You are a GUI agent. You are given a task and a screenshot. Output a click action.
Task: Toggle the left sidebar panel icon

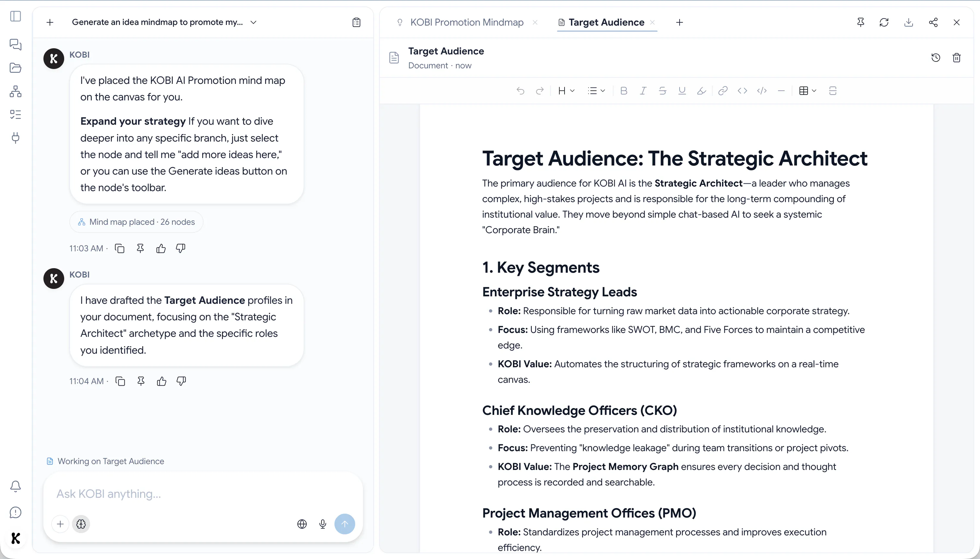point(15,16)
